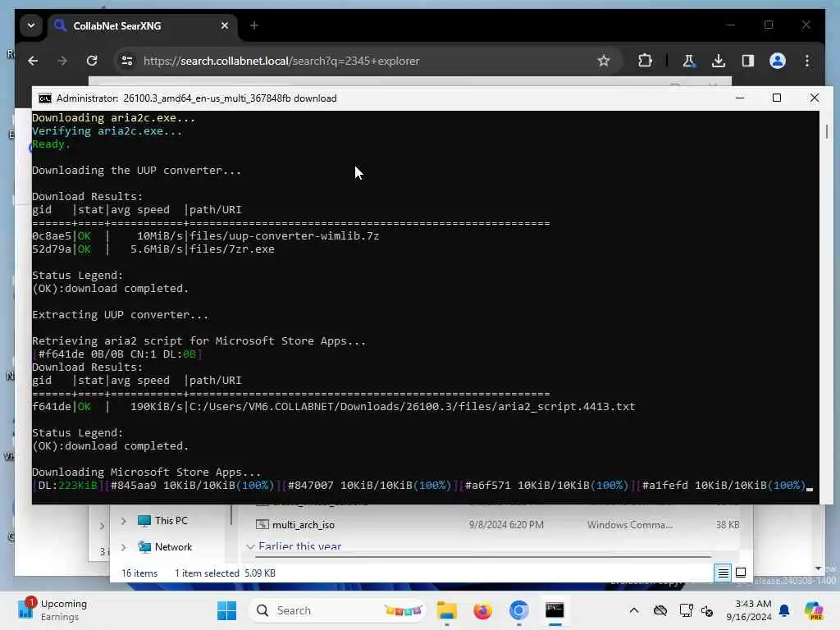Close the CollabNet SearXNG tab
This screenshot has height=630, width=840.
pos(225,25)
